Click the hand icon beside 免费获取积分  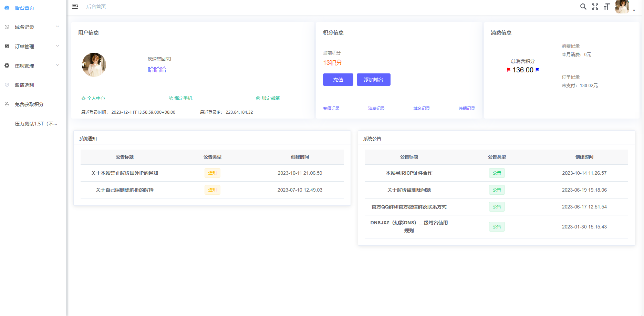pyautogui.click(x=7, y=104)
